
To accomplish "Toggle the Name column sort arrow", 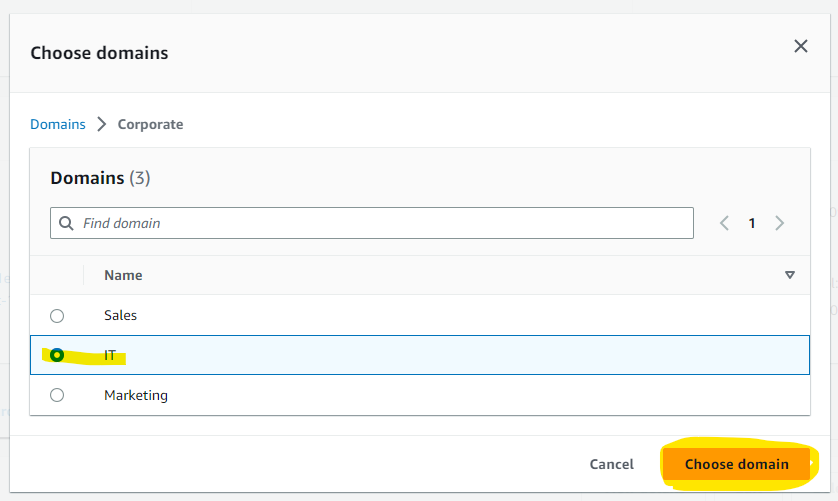I will (789, 275).
